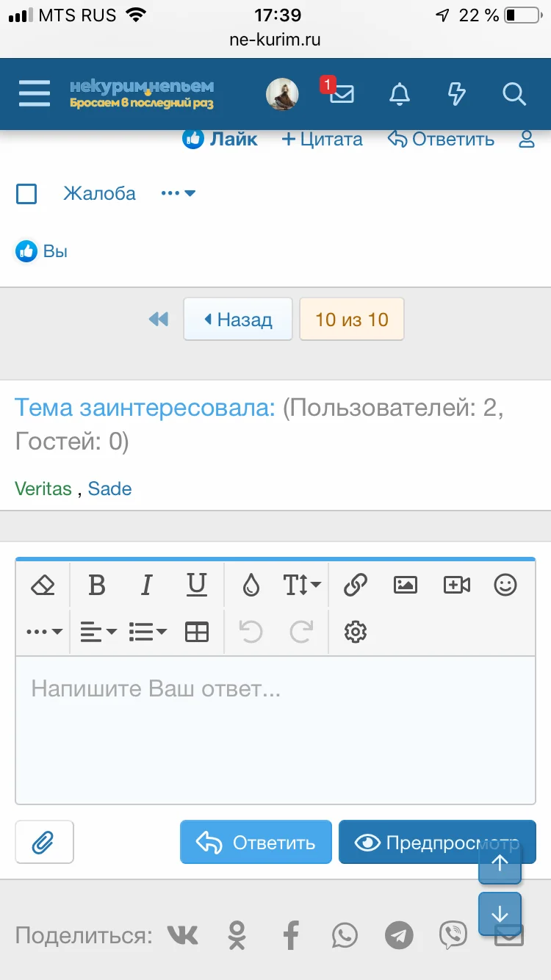This screenshot has height=980, width=551.
Task: Open messages inbox with unread badge
Action: pyautogui.click(x=342, y=94)
